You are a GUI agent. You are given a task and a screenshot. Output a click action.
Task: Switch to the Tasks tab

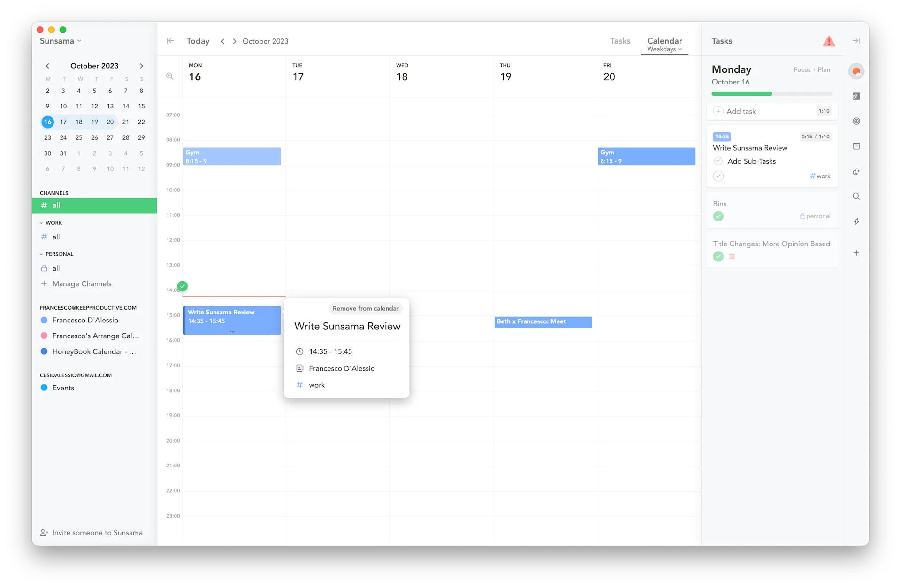[620, 41]
